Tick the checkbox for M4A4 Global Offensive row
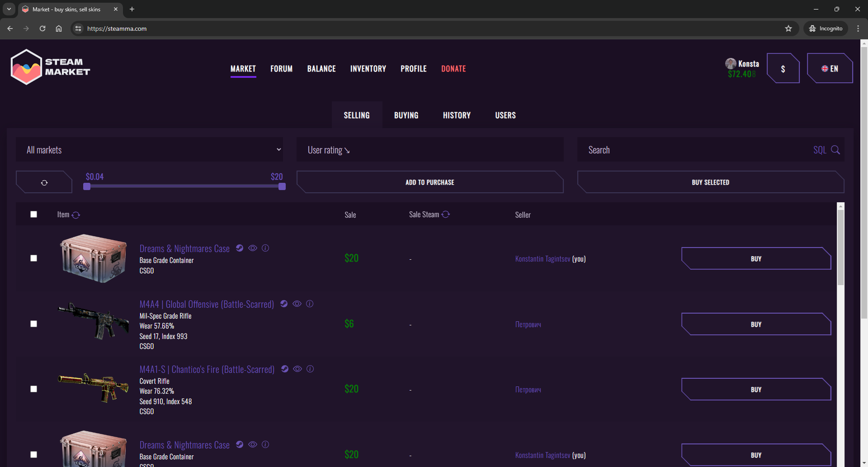 click(x=34, y=324)
